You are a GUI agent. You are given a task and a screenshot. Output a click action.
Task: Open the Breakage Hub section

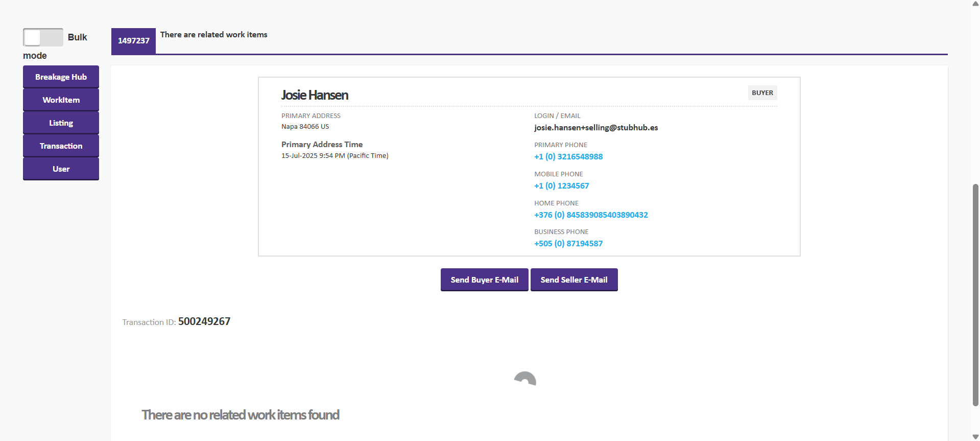61,77
